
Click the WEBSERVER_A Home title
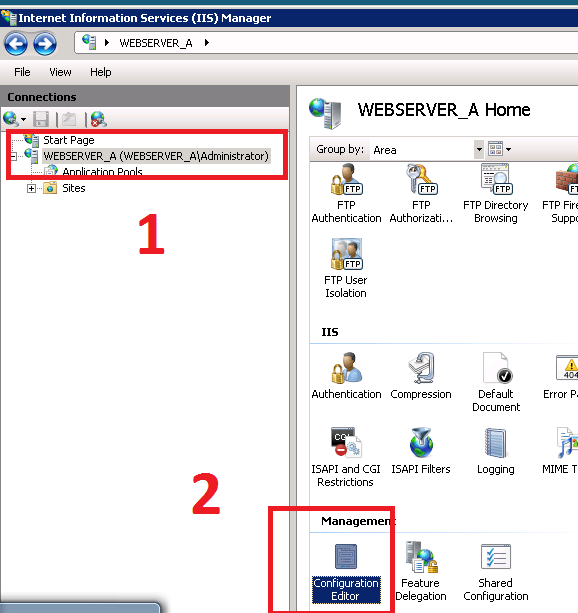(444, 110)
